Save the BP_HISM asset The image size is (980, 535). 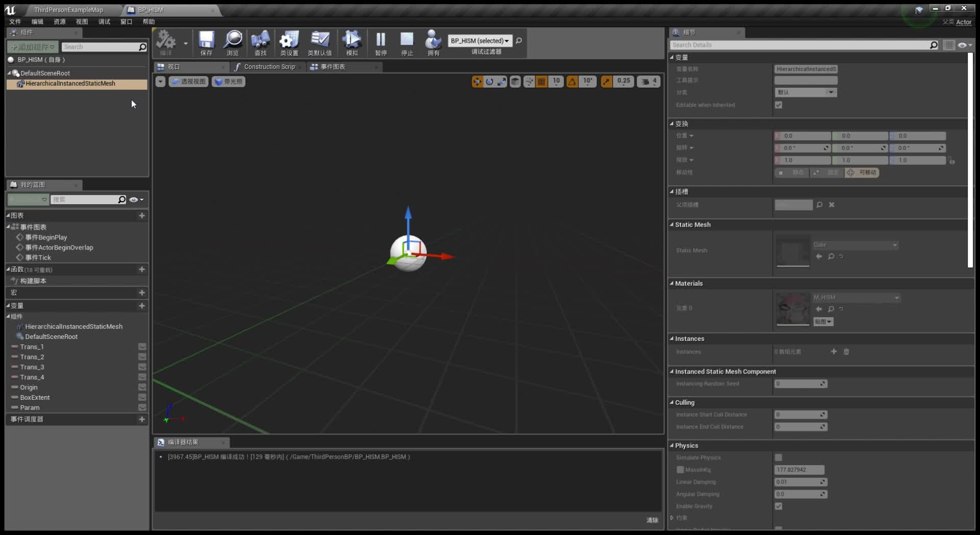click(x=206, y=43)
